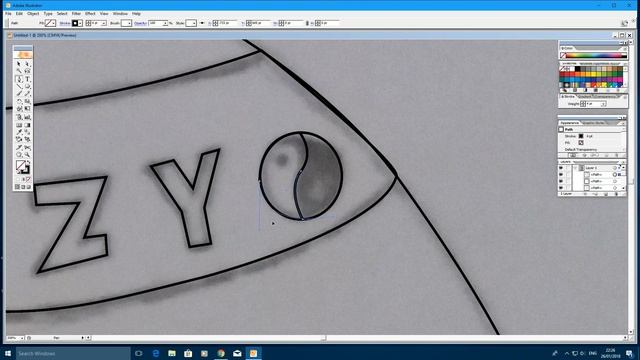Click the target circle of Layer 1
The image size is (640, 360).
[615, 168]
